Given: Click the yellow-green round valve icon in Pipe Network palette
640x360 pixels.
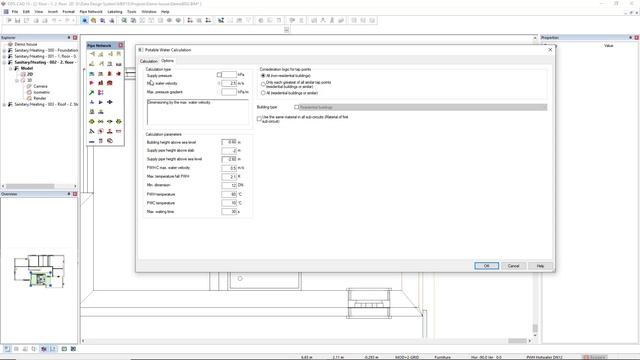Looking at the screenshot, I should coord(92,122).
